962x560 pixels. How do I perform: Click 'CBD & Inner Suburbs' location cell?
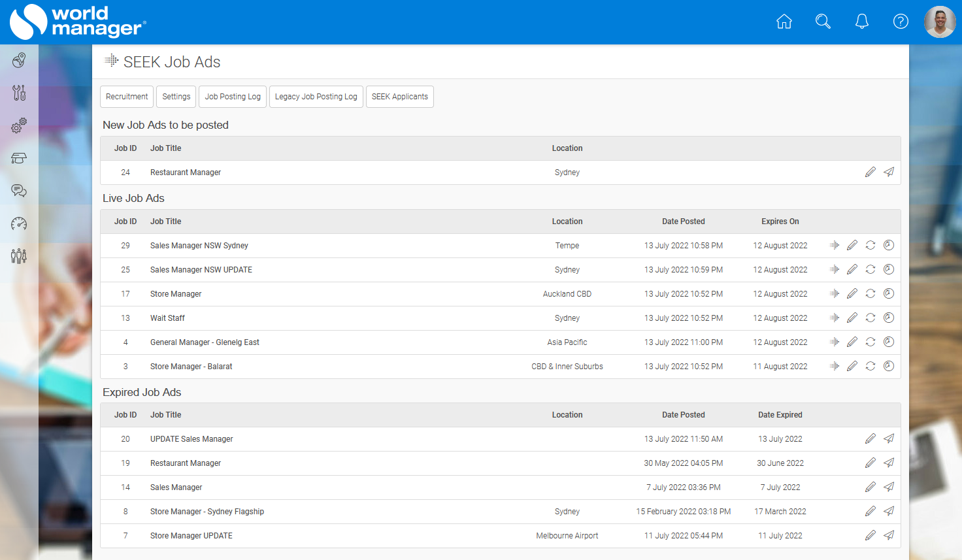(x=567, y=367)
